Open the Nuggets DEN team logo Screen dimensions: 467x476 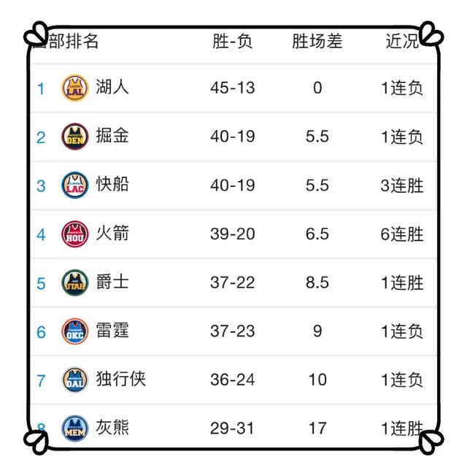click(75, 137)
